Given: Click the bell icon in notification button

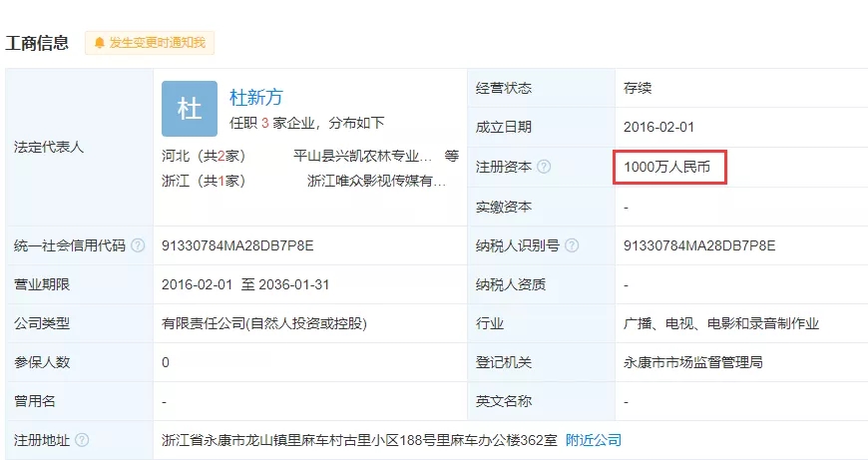Looking at the screenshot, I should pos(100,43).
